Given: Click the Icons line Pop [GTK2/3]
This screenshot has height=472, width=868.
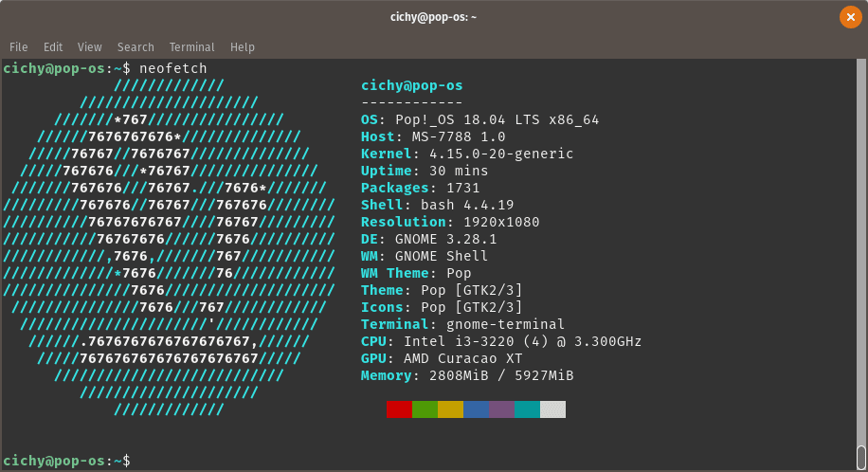Looking at the screenshot, I should [x=442, y=307].
